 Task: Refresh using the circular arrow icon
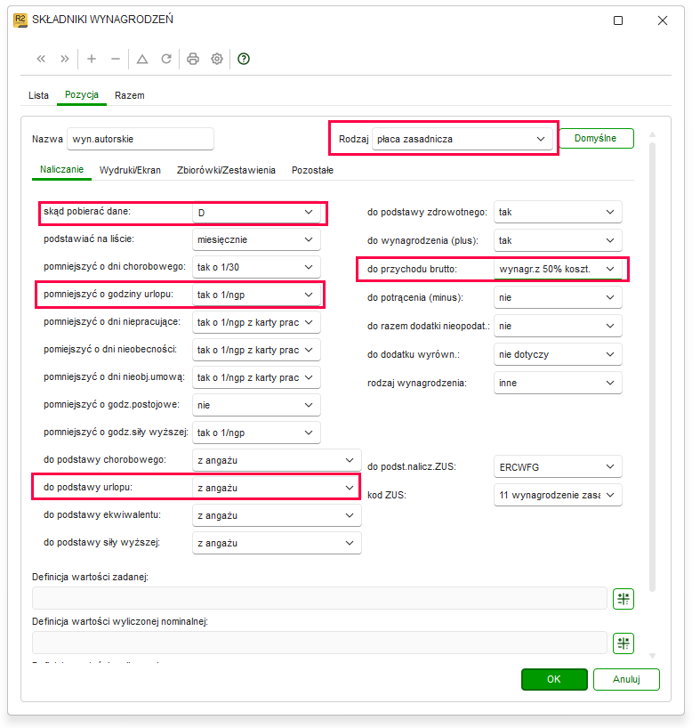[166, 59]
